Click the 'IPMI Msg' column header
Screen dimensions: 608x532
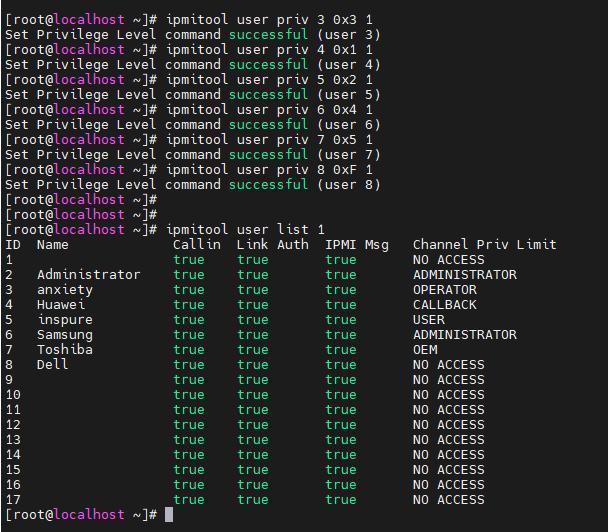click(x=356, y=245)
